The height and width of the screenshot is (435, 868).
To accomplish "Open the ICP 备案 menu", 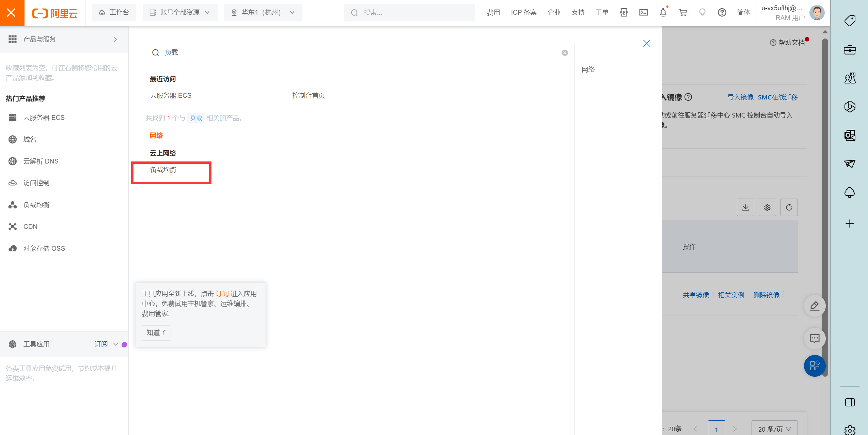I will tap(524, 13).
